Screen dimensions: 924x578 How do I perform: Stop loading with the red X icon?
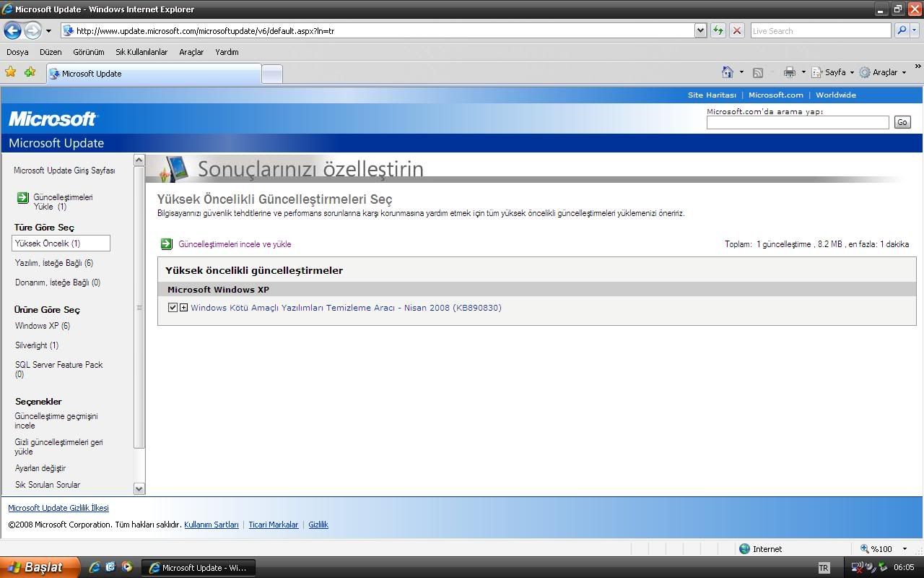click(x=736, y=30)
